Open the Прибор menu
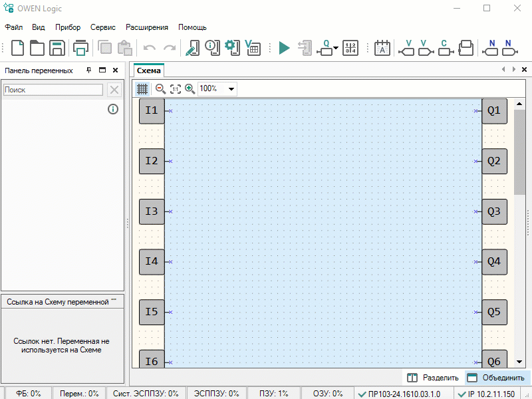Screen dimensions: 532x399 pos(68,27)
